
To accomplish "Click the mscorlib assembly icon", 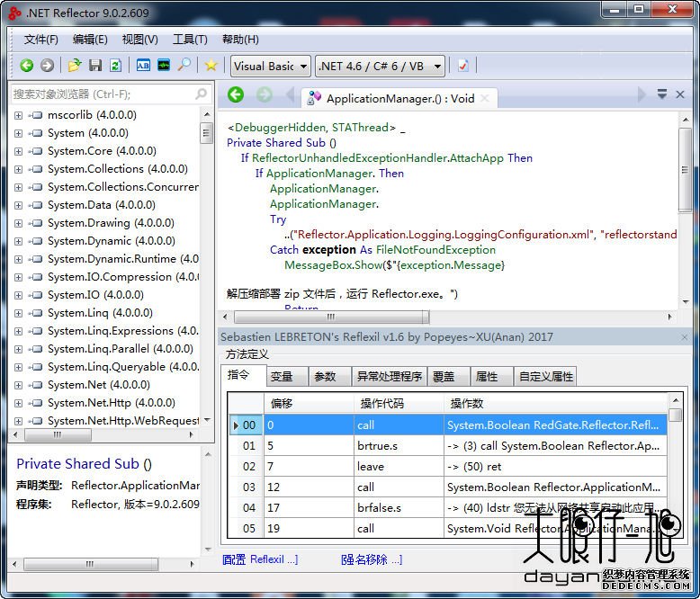I will pos(36,115).
